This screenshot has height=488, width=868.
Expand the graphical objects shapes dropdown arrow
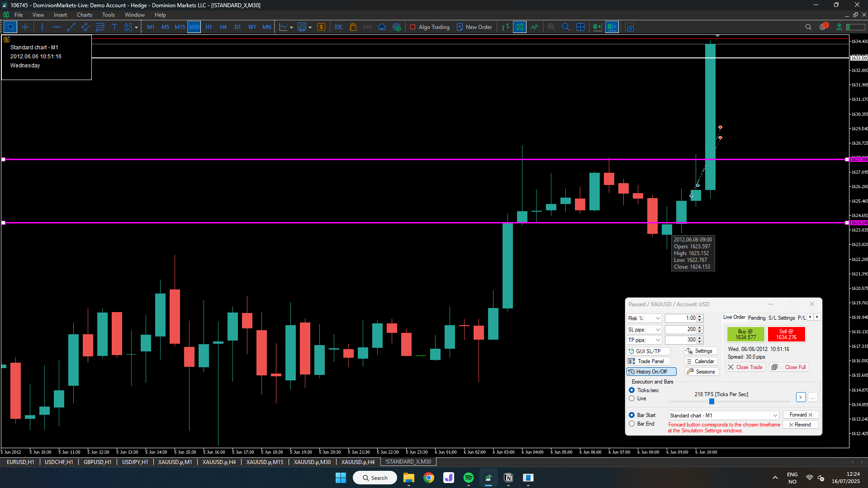[x=136, y=27]
